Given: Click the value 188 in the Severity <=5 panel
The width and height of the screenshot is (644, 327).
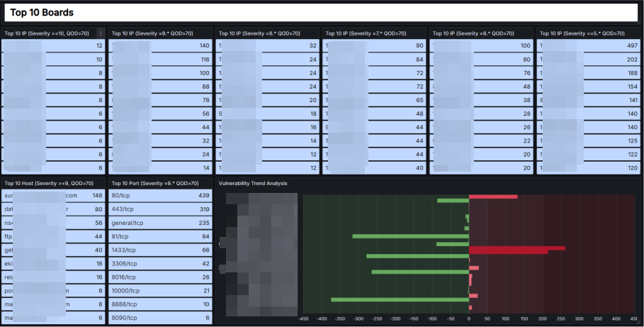Looking at the screenshot, I should (633, 73).
